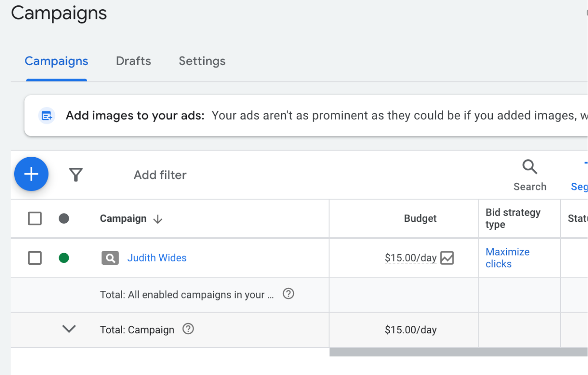The height and width of the screenshot is (375, 588).
Task: Click help icon next to Total: Campaign
Action: click(x=188, y=329)
